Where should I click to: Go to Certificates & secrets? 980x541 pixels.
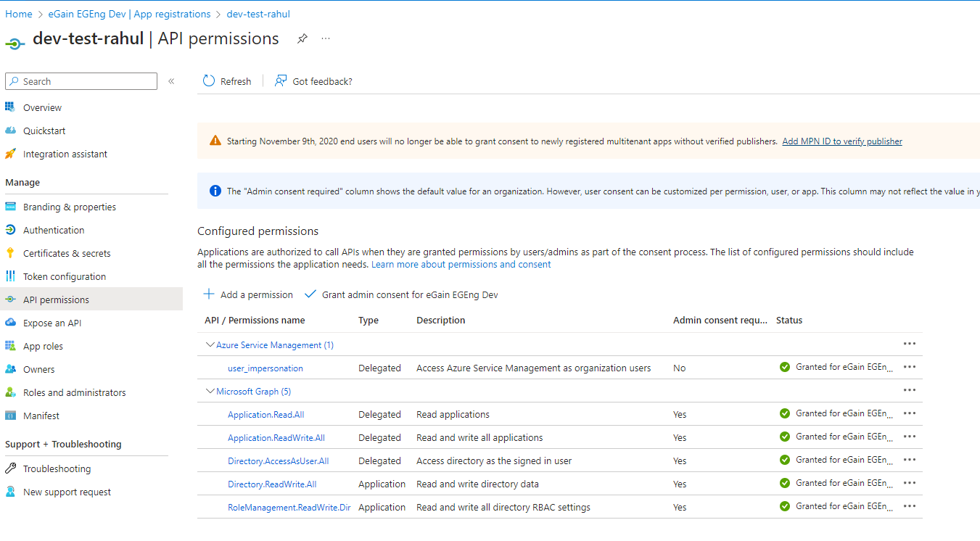pos(67,253)
